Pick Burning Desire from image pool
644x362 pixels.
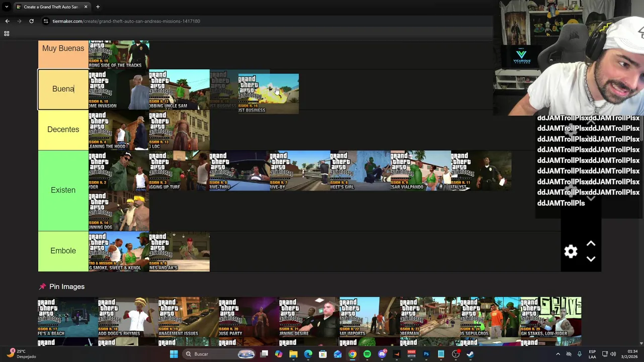point(309,317)
